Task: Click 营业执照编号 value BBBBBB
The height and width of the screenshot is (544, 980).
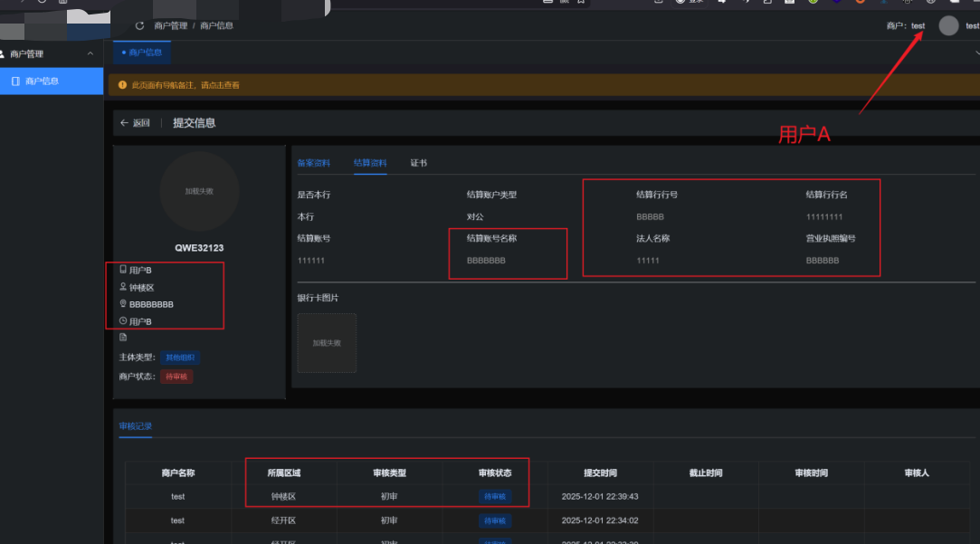Action: tap(823, 260)
